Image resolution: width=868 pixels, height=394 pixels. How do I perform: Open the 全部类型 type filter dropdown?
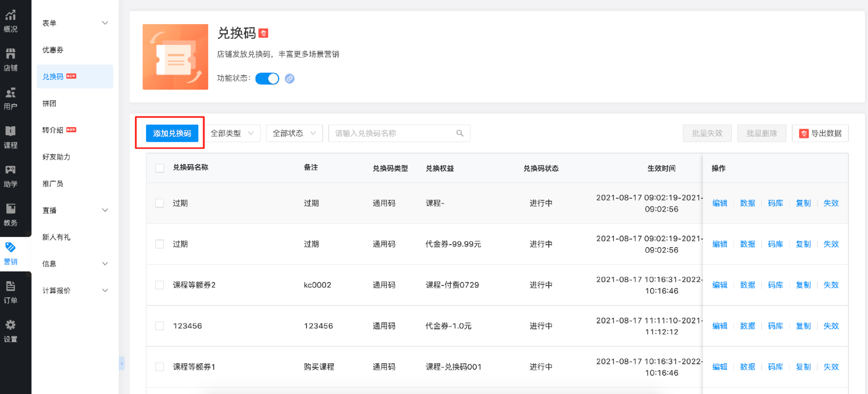232,133
